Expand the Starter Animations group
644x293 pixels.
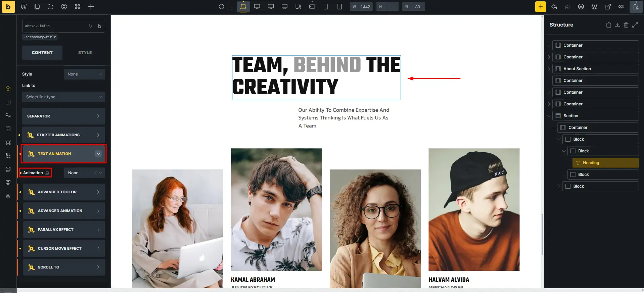(63, 135)
